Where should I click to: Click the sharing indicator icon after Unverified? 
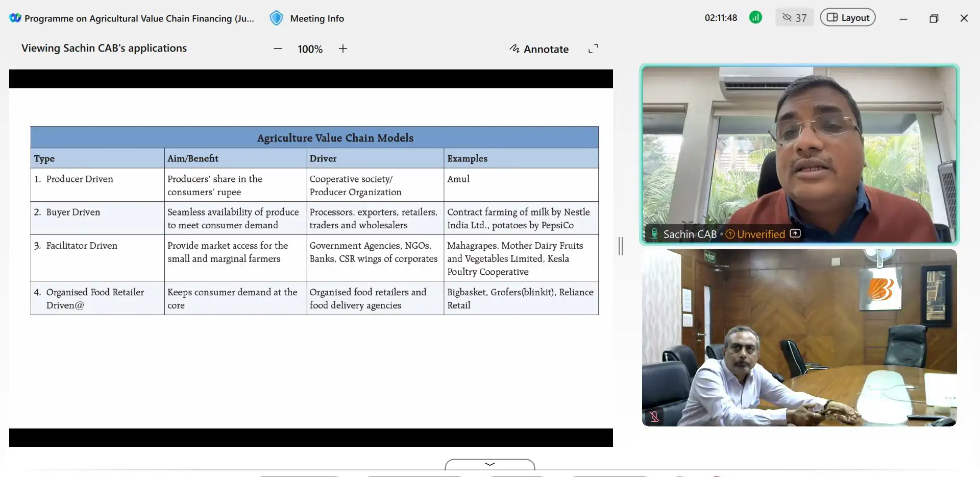[x=795, y=233]
